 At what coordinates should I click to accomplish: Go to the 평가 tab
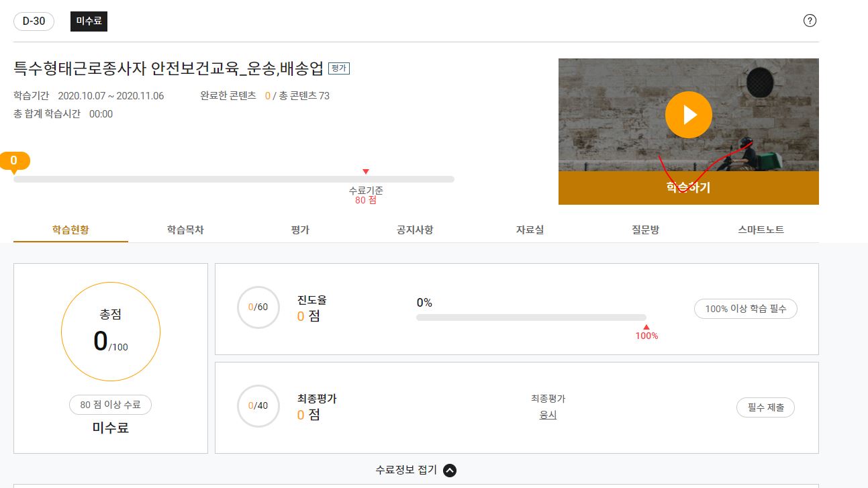[300, 230]
